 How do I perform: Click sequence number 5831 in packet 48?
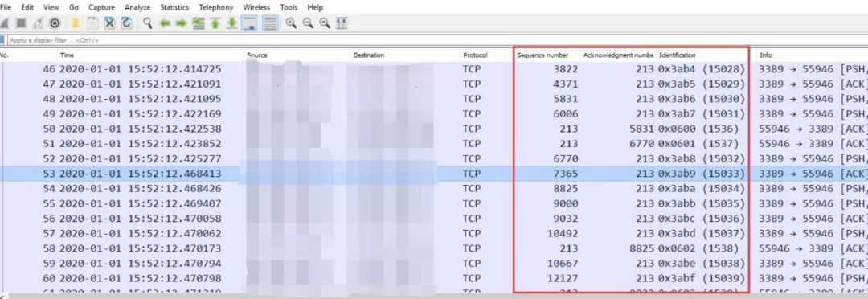click(565, 99)
